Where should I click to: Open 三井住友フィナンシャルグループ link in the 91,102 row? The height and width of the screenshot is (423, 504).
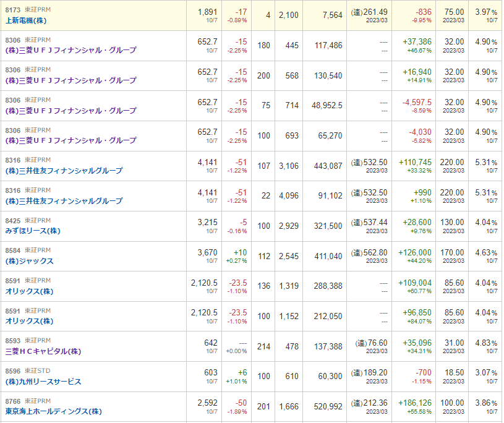coord(64,201)
